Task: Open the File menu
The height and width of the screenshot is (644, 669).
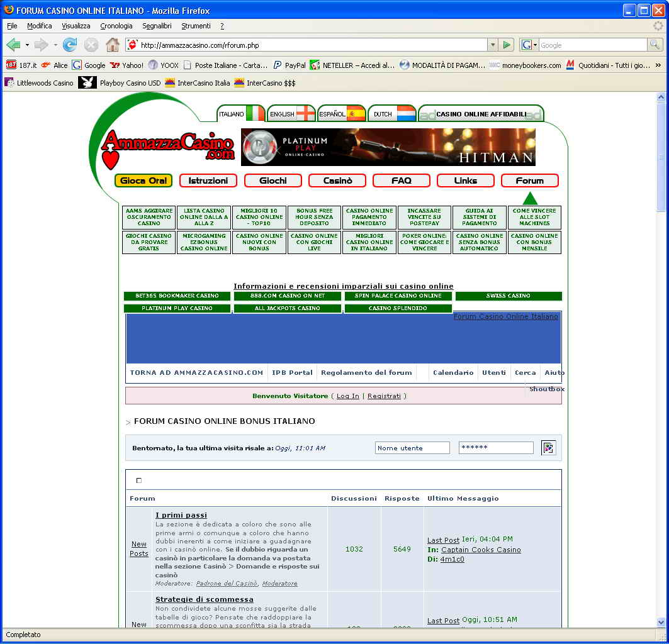Action: click(x=12, y=26)
